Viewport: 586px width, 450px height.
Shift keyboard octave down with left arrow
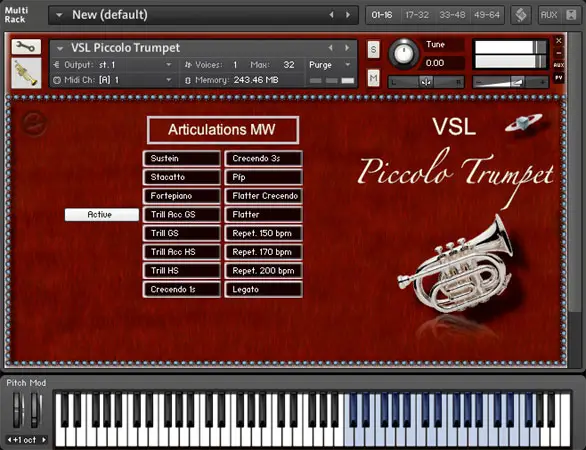pyautogui.click(x=9, y=440)
